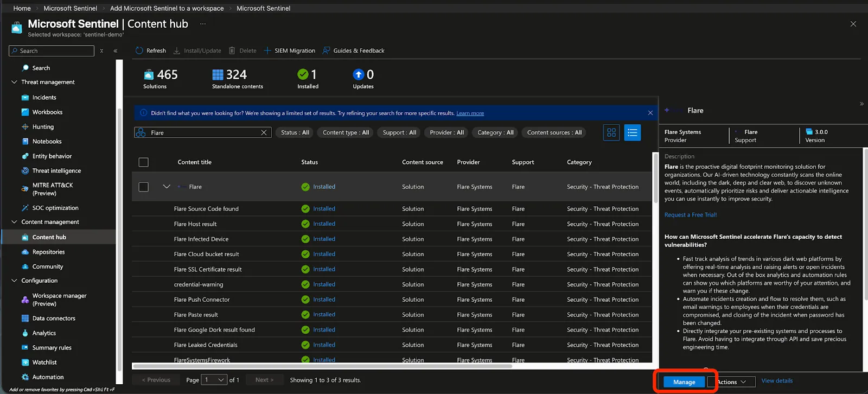Viewport: 868px width, 394px height.
Task: Switch to list view
Action: tap(633, 133)
